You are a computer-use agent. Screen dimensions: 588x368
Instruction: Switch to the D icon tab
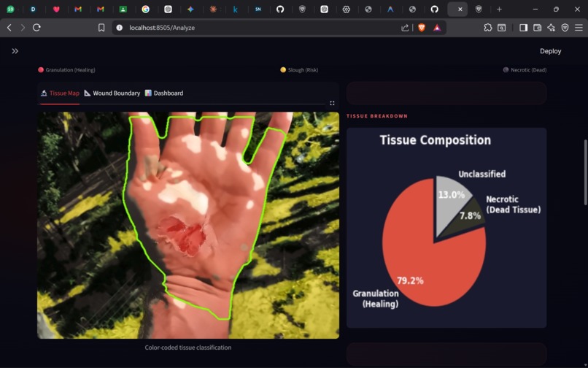click(33, 9)
